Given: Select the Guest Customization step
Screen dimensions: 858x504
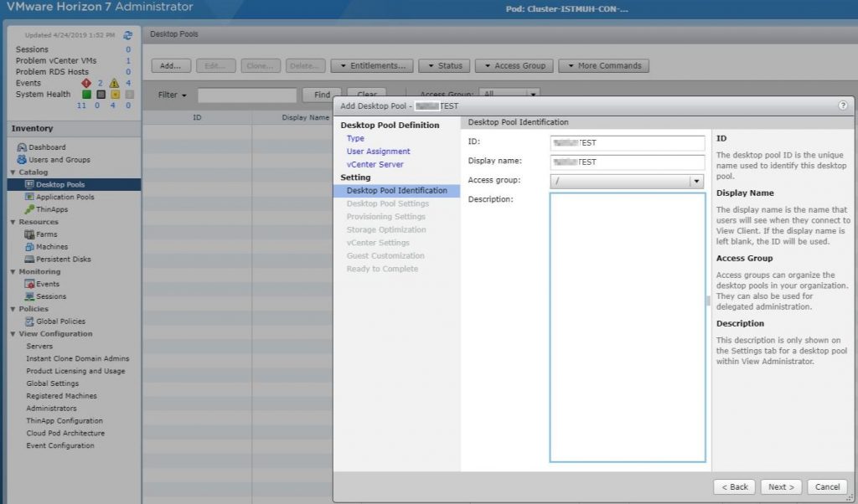Looking at the screenshot, I should tap(385, 256).
